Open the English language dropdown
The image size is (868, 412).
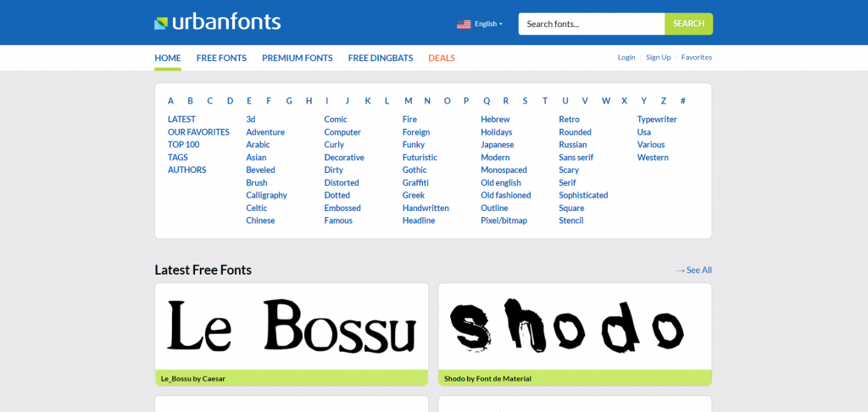[x=488, y=24]
